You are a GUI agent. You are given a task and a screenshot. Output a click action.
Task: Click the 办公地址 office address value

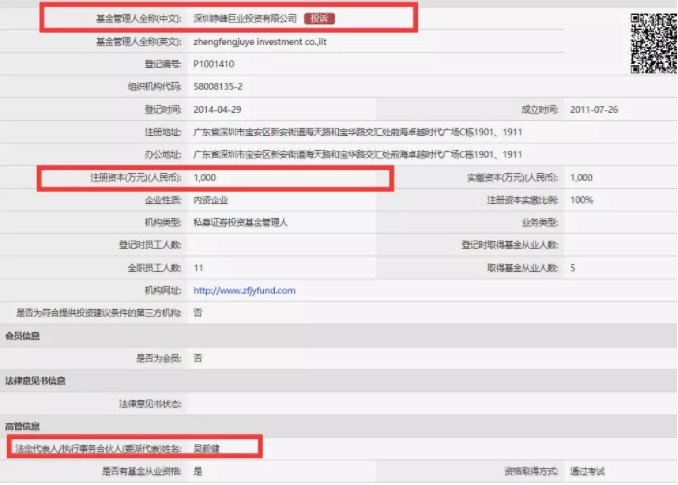tap(357, 154)
